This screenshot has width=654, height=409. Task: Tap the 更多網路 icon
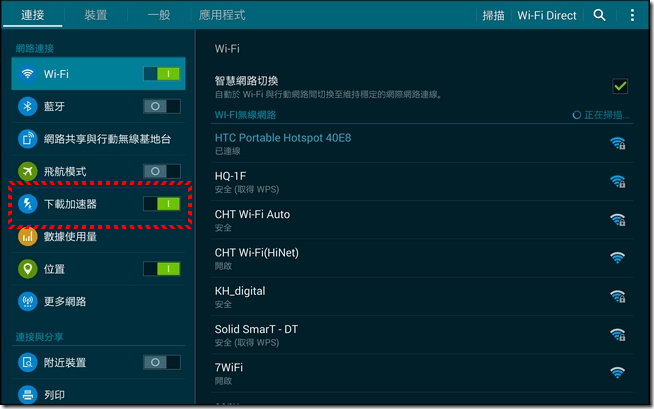[27, 301]
